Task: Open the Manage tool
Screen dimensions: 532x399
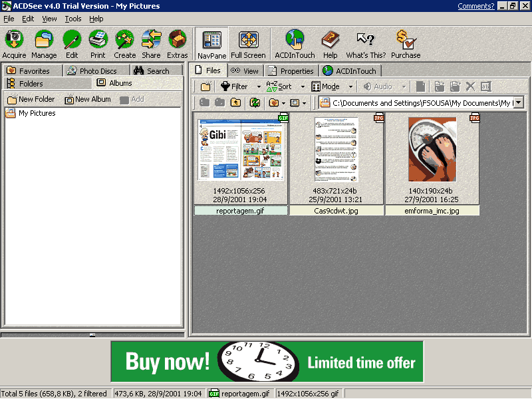Action: tap(44, 40)
